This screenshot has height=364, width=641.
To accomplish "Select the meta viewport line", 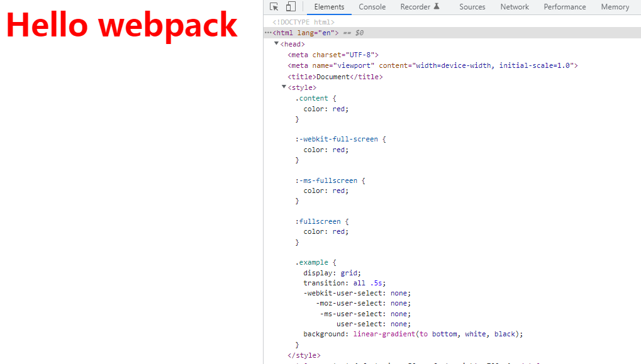I will pos(433,65).
